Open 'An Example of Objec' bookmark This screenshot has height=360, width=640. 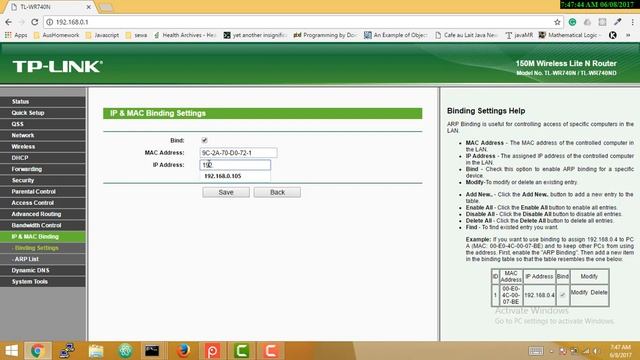396,36
